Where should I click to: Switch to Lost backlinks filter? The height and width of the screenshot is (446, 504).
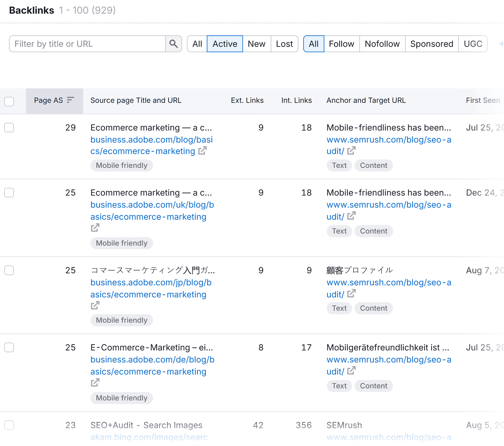(284, 44)
